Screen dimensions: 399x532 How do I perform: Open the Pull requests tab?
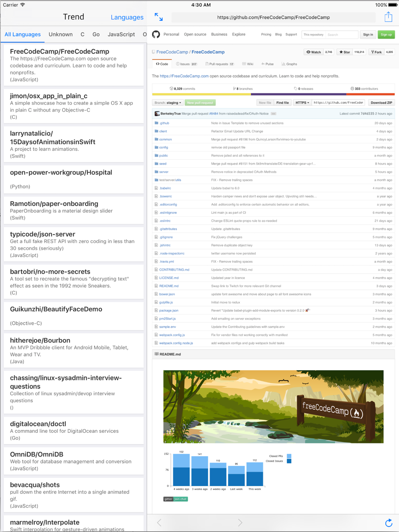(x=219, y=64)
